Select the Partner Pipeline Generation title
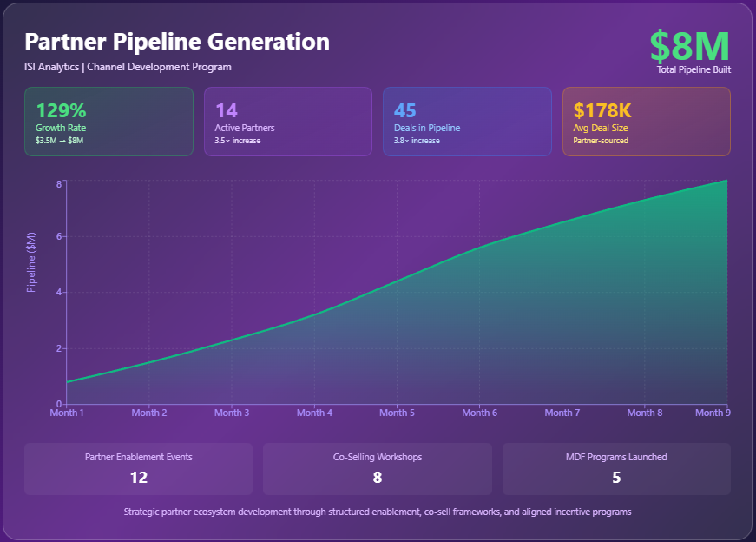The image size is (756, 542). tap(177, 42)
